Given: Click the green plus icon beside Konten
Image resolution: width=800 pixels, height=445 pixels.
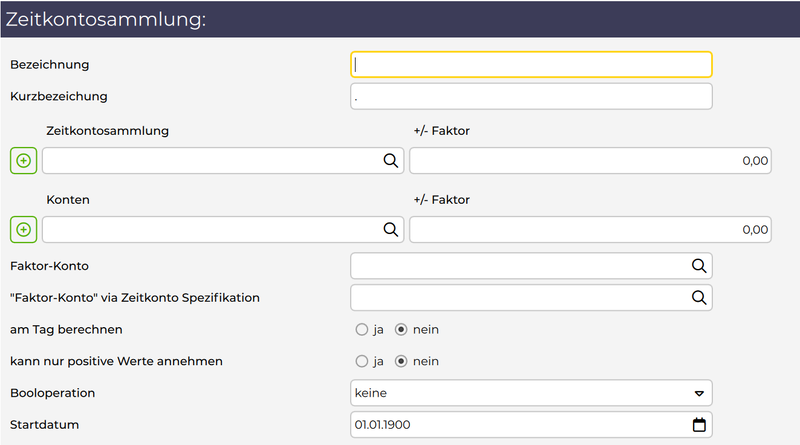Looking at the screenshot, I should [24, 229].
